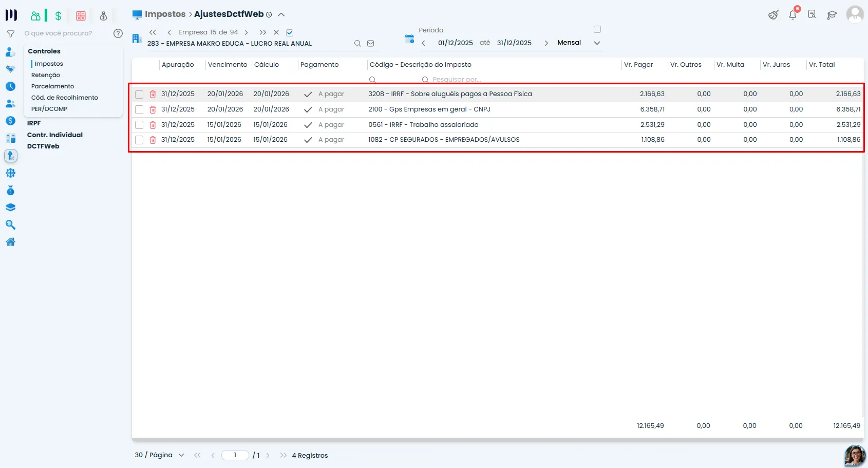Click the page number input field

(x=235, y=455)
